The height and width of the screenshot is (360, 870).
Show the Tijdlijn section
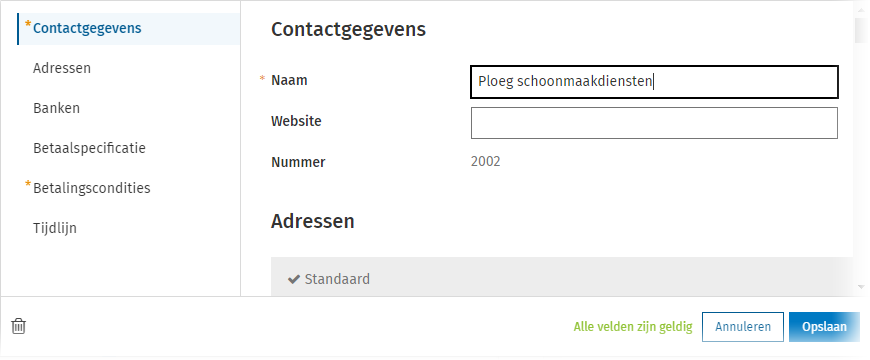(x=54, y=228)
